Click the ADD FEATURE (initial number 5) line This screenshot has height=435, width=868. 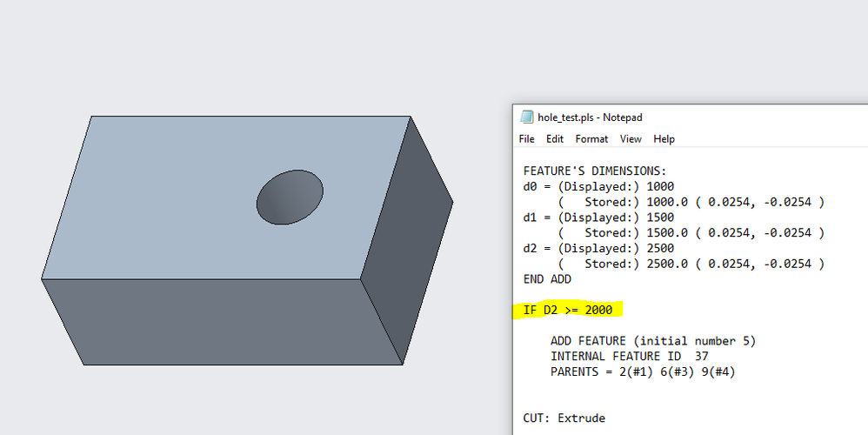pos(653,341)
